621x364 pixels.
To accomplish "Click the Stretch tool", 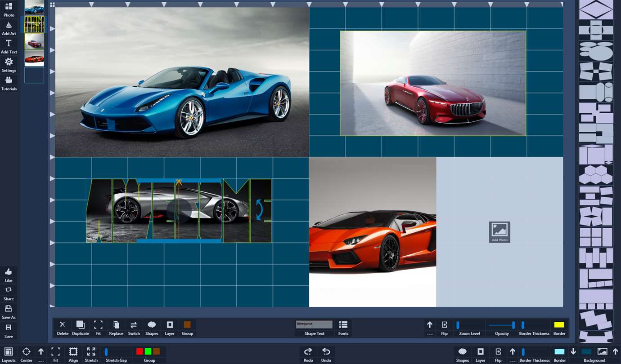I will (x=91, y=355).
